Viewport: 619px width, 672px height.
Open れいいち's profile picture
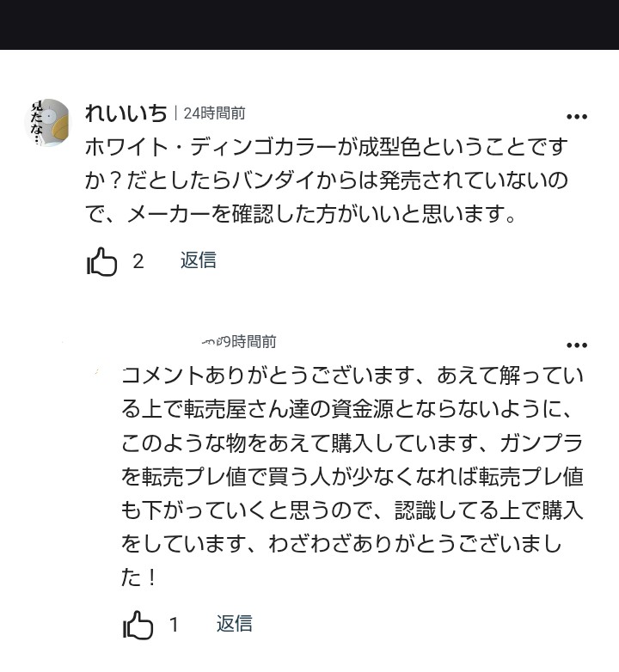point(48,122)
